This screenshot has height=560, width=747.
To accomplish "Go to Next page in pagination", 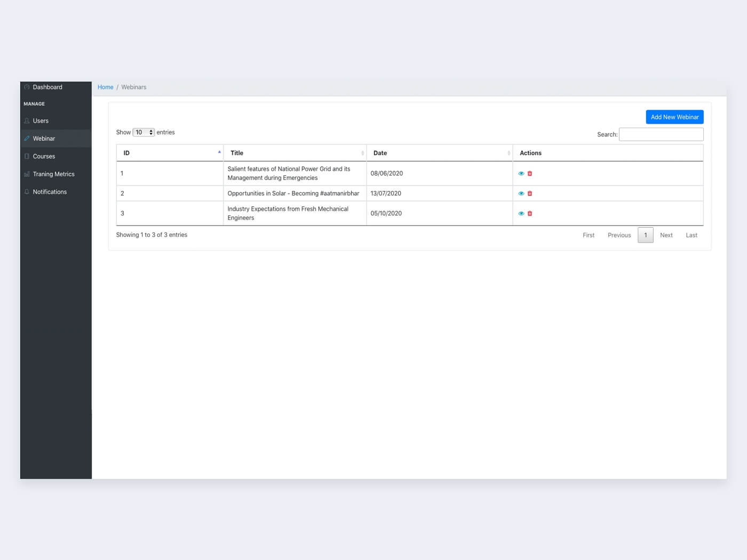I will (666, 235).
